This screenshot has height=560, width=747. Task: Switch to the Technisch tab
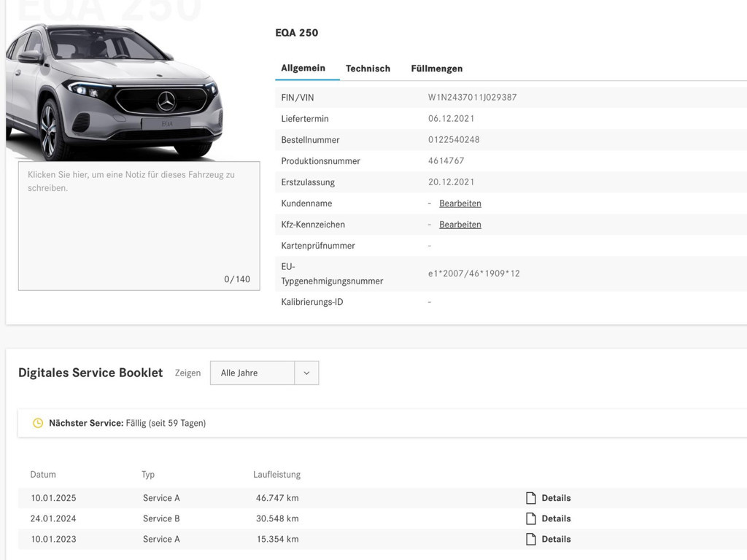(x=368, y=68)
